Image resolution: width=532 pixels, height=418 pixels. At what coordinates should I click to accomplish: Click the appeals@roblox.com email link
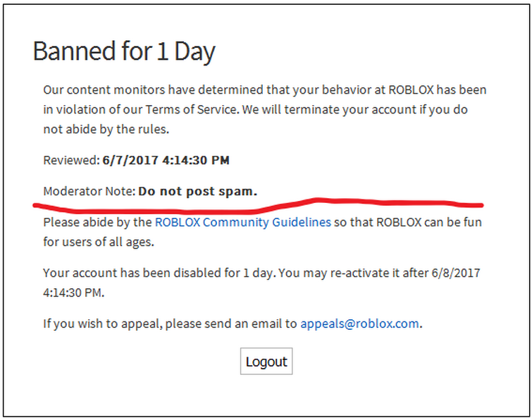(359, 324)
